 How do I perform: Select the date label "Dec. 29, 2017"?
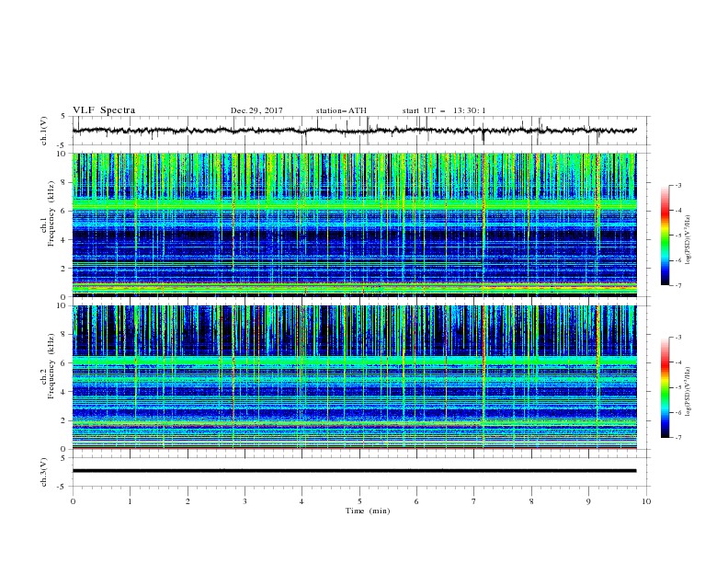click(256, 110)
